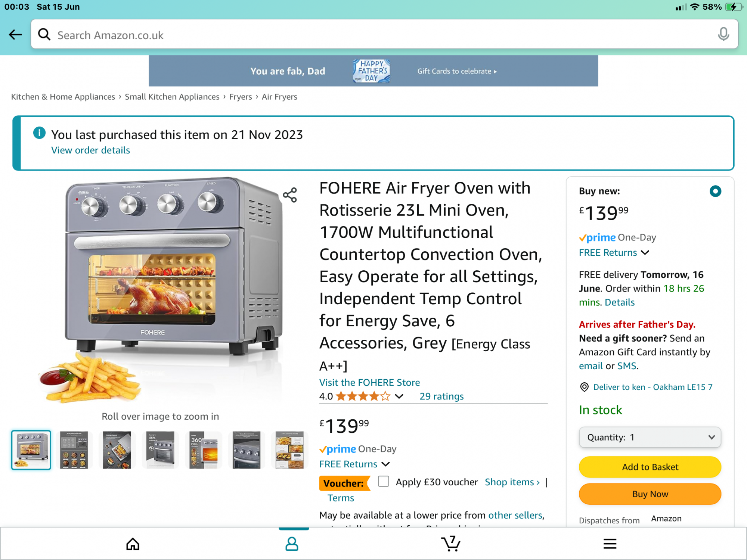Image resolution: width=747 pixels, height=560 pixels.
Task: Tap the microphone voice search icon
Action: point(723,34)
